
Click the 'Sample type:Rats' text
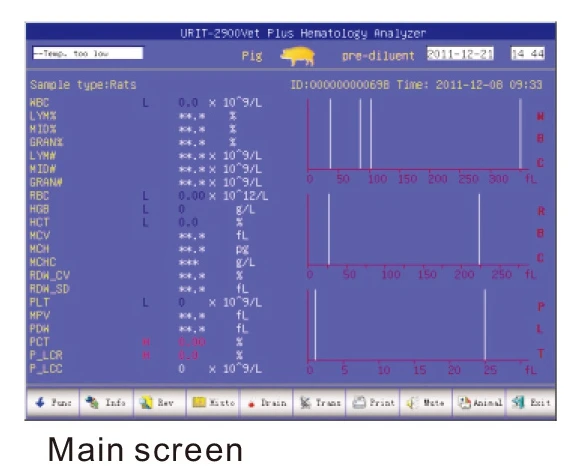click(83, 85)
